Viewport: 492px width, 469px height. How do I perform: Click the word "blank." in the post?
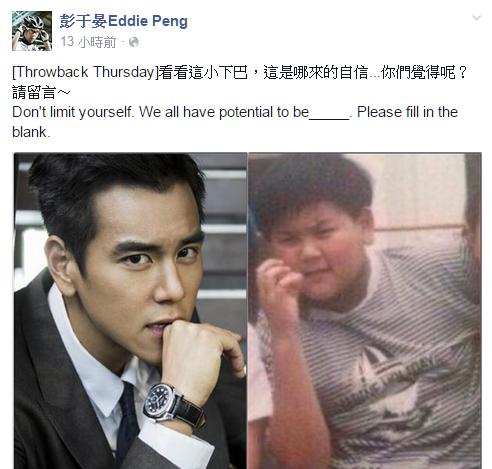click(31, 132)
